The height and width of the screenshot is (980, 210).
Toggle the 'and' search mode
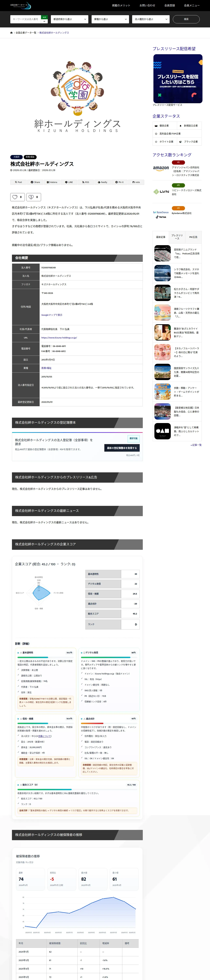pyautogui.click(x=44, y=17)
